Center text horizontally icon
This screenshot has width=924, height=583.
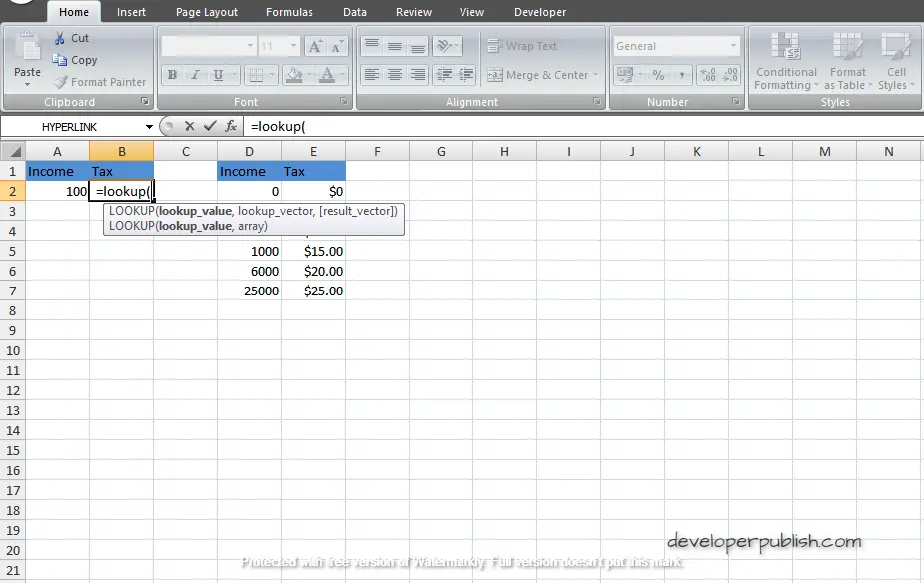(395, 75)
